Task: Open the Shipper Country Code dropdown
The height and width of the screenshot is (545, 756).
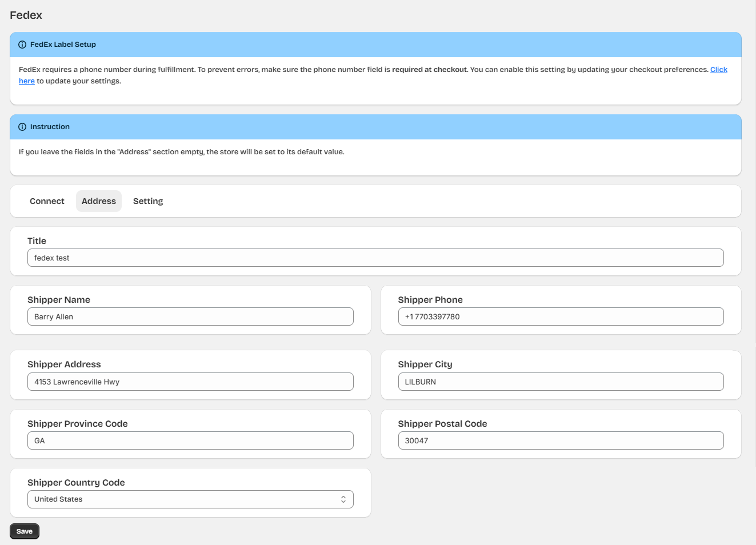Action: (190, 499)
